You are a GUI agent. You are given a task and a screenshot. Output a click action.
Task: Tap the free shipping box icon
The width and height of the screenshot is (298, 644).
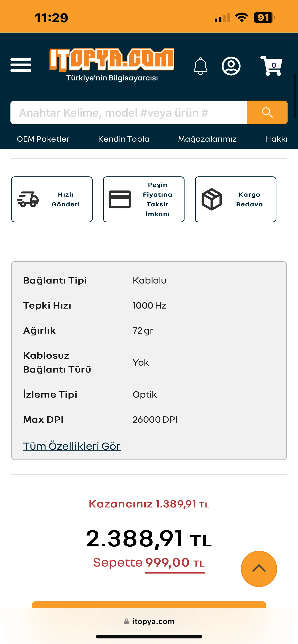(x=212, y=199)
